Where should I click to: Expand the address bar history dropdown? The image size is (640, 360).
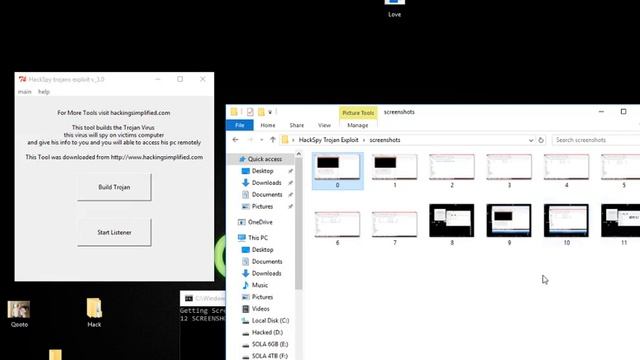coord(531,140)
